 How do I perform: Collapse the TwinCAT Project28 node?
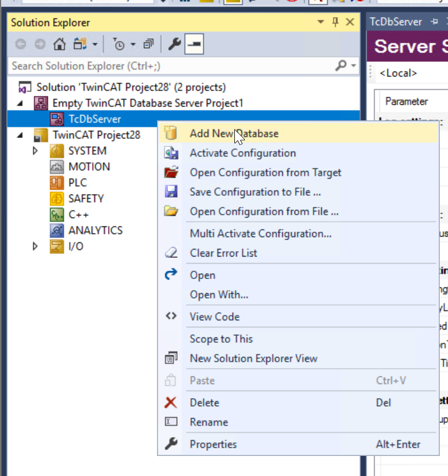click(x=20, y=135)
